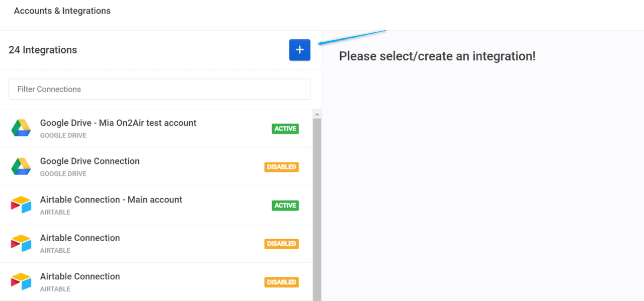Click the Google Drive Connection app icon
The width and height of the screenshot is (644, 301).
coord(21,166)
